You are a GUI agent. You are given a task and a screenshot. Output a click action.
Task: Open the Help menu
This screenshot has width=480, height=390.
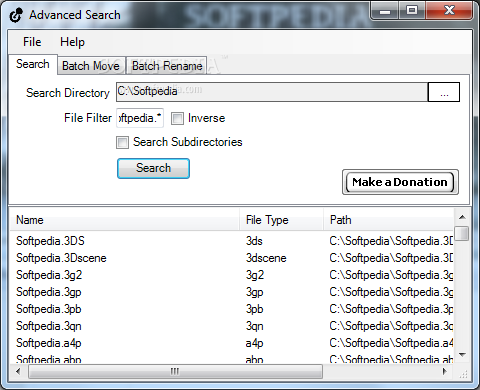72,42
